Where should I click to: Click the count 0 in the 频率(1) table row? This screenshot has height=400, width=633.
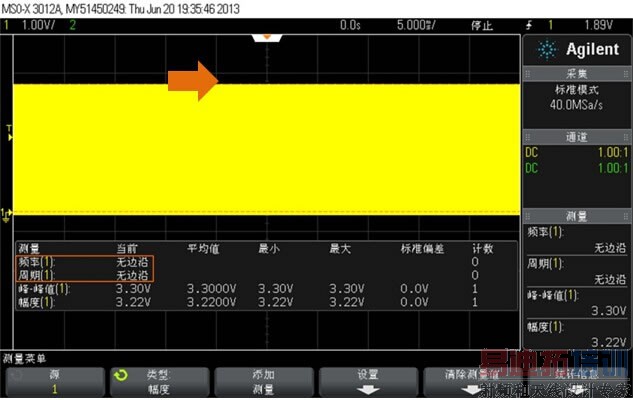[x=475, y=262]
